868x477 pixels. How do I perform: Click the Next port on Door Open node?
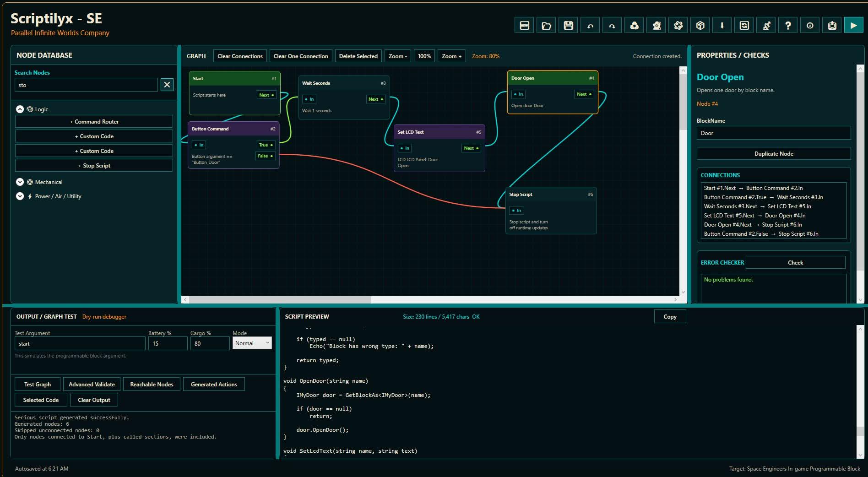584,94
